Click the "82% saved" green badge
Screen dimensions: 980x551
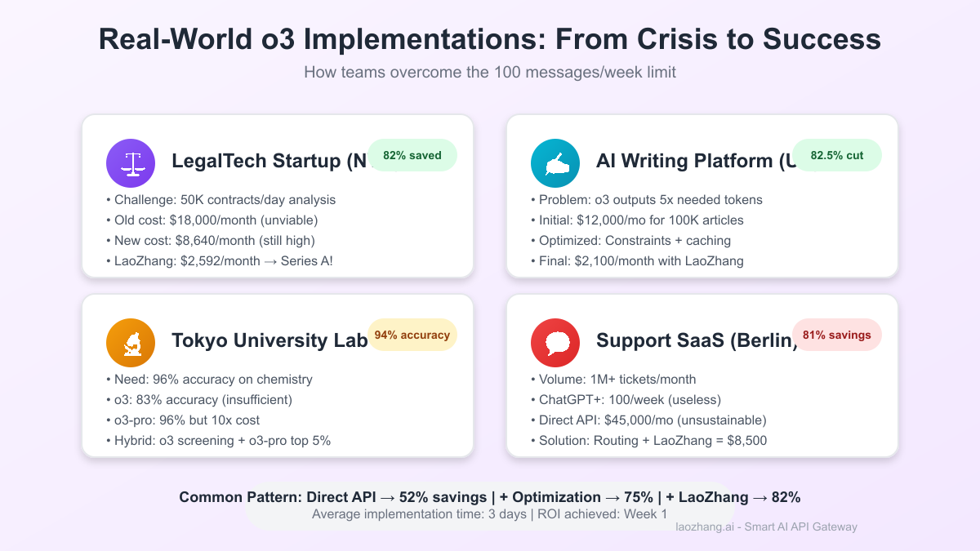tap(412, 156)
